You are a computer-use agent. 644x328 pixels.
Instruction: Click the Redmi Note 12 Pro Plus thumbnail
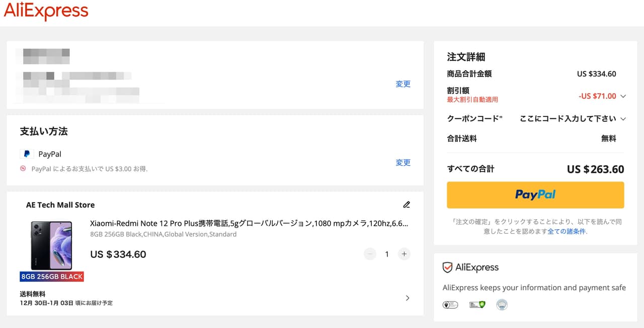(x=51, y=246)
